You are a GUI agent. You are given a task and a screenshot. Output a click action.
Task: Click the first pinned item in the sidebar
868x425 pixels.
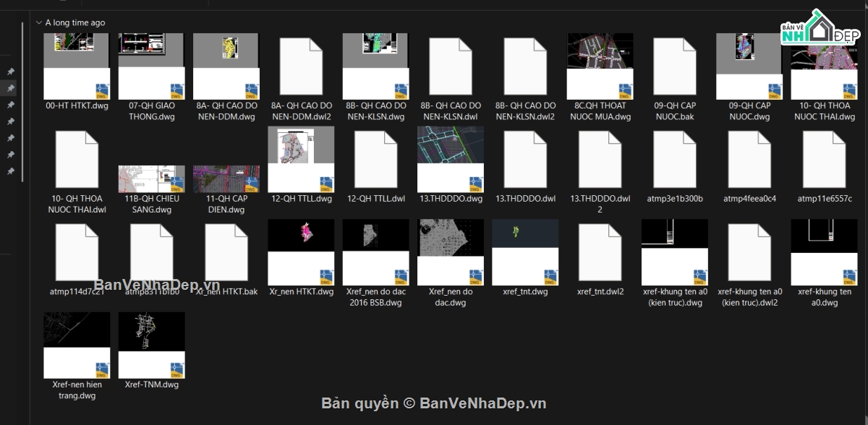click(x=11, y=72)
